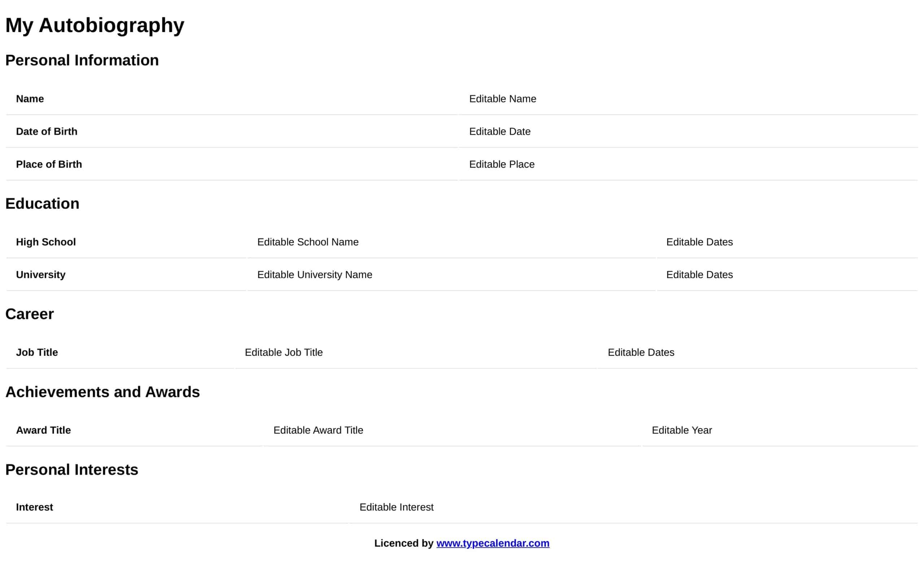Click the My Autobiography title
924x579 pixels.
click(95, 25)
